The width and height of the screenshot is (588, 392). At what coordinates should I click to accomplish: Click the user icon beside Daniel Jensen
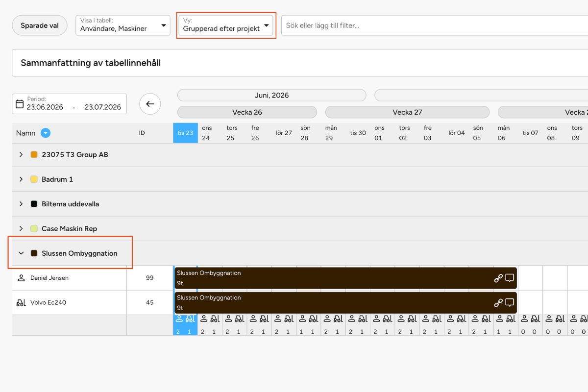pos(21,278)
